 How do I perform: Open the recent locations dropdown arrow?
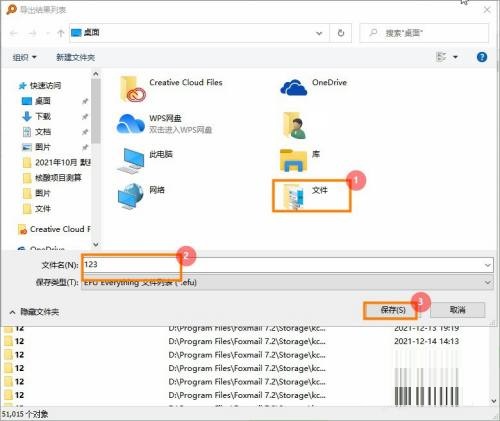(x=48, y=33)
